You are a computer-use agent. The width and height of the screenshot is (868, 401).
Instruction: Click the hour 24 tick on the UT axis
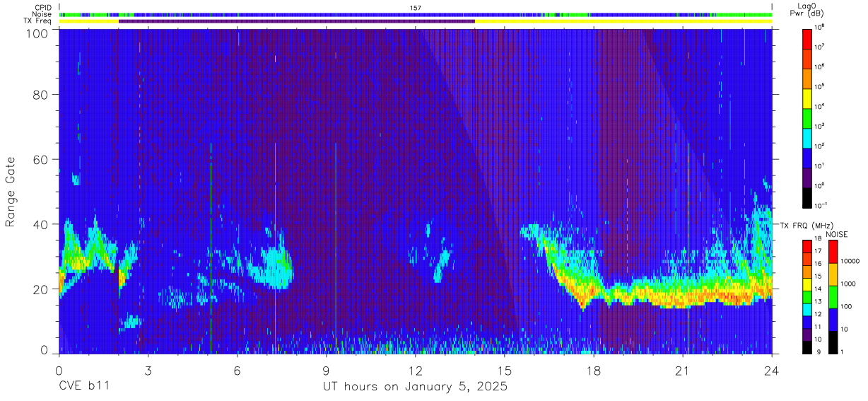[772, 369]
